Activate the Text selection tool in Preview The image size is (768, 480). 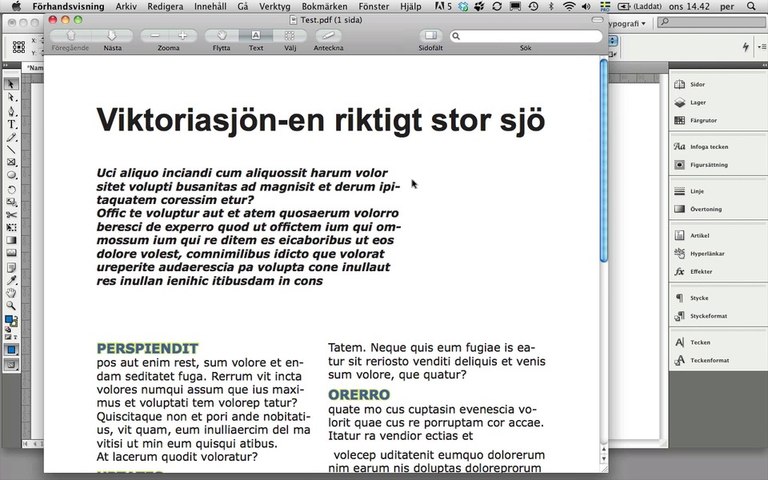coord(256,36)
